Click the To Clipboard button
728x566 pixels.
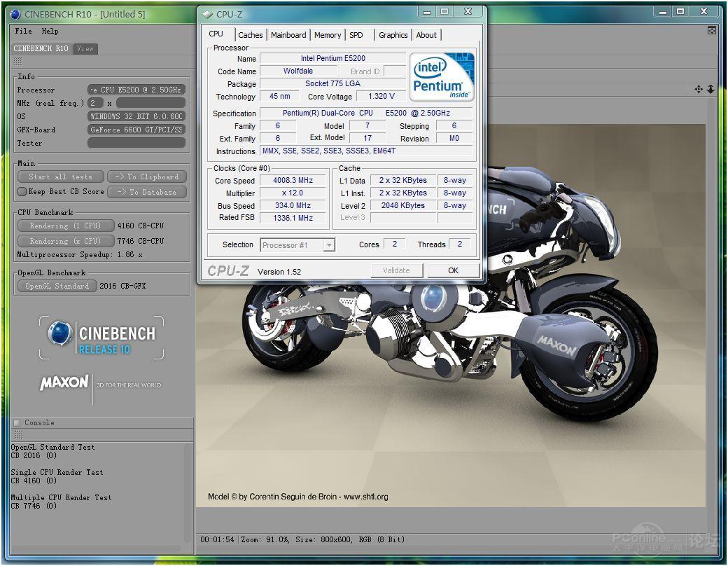click(147, 177)
